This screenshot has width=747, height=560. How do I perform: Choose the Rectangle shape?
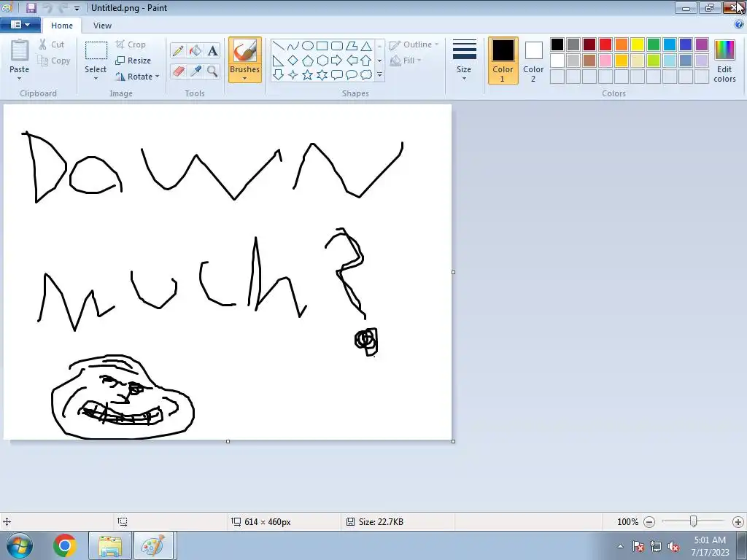coord(322,46)
